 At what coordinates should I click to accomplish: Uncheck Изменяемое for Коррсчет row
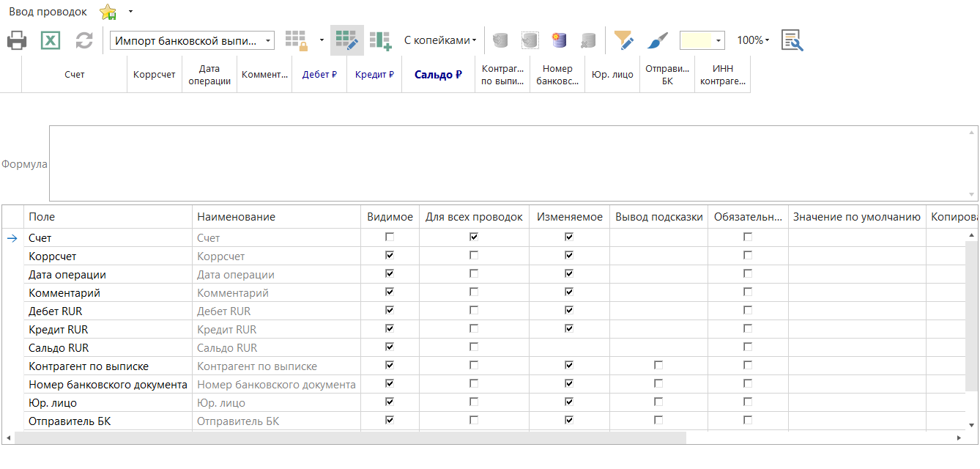click(569, 256)
